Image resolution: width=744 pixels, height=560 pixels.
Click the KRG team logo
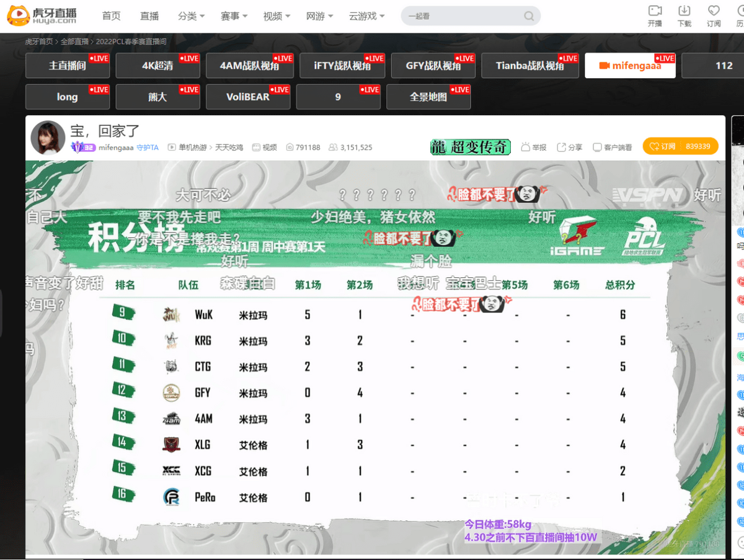171,340
